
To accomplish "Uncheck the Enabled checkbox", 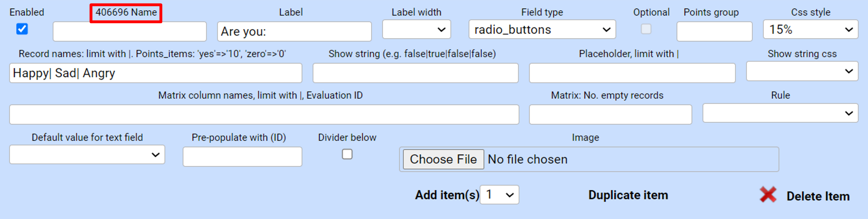I will [22, 29].
